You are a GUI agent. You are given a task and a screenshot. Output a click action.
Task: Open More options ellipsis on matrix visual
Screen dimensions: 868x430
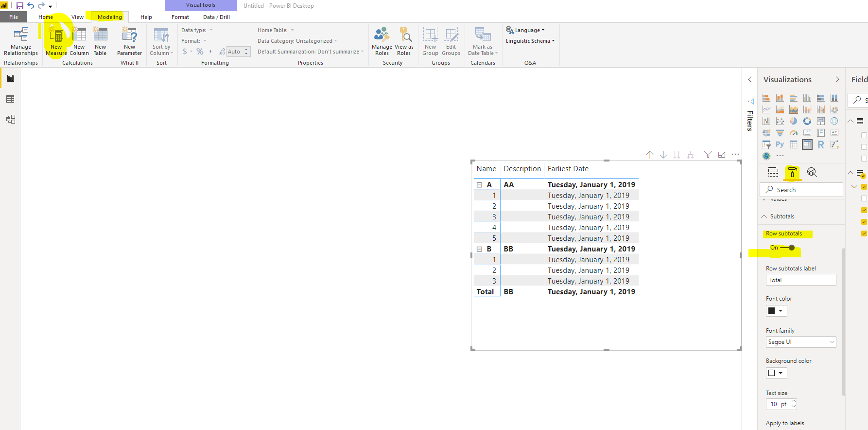click(735, 155)
